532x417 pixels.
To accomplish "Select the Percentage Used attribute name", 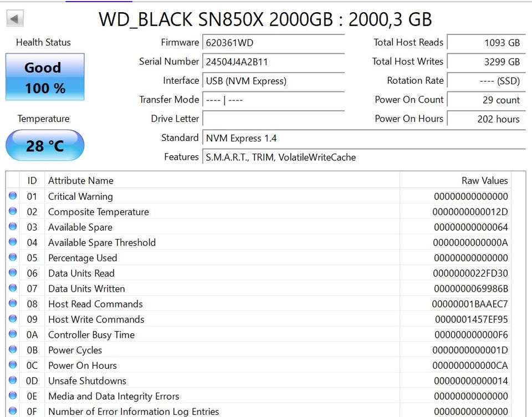I will [83, 258].
